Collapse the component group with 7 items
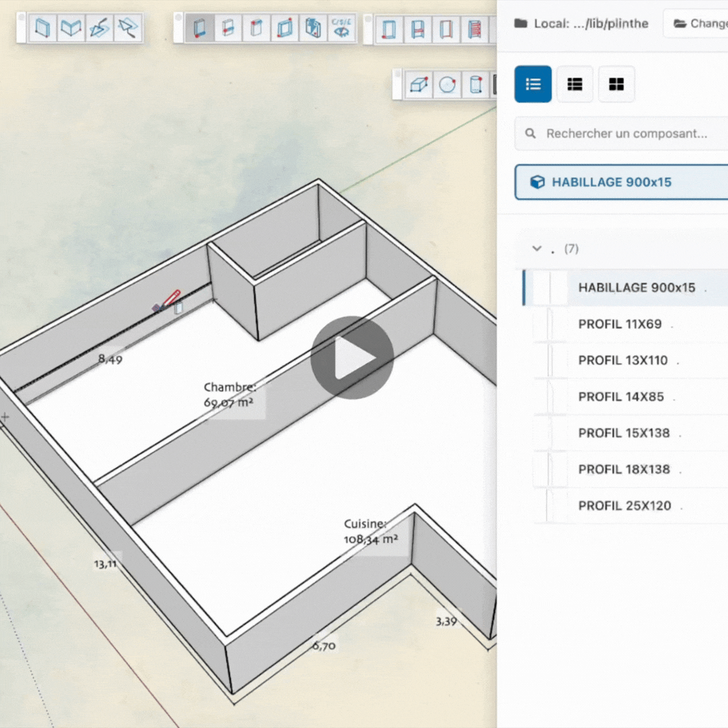The width and height of the screenshot is (728, 728). [537, 249]
